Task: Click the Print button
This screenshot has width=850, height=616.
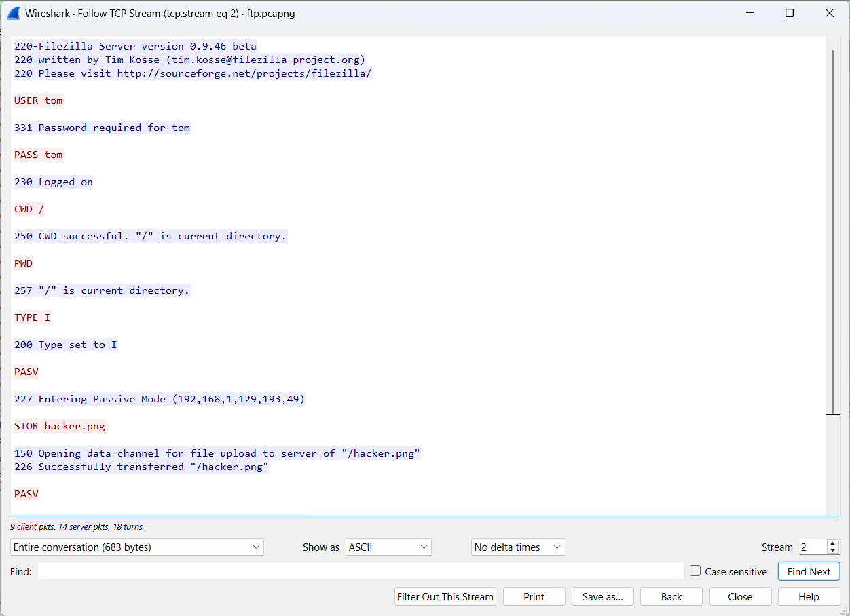Action: click(534, 597)
